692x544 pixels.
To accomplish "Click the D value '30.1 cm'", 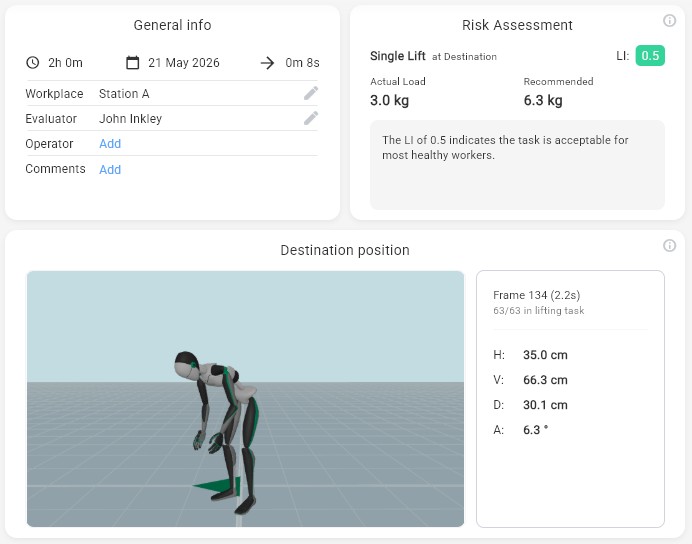I will [545, 405].
